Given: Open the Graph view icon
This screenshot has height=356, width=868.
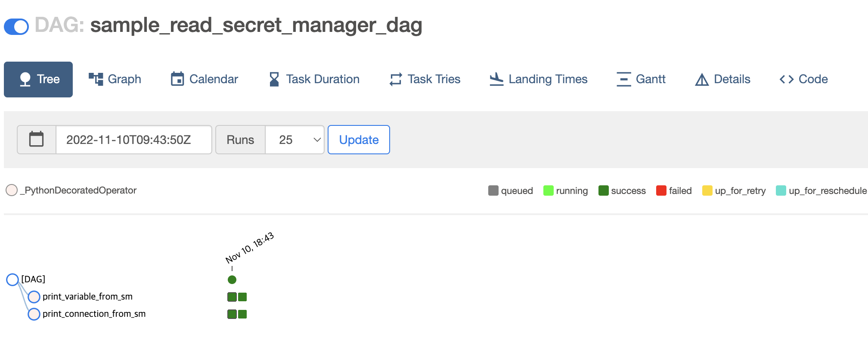Looking at the screenshot, I should tap(96, 79).
